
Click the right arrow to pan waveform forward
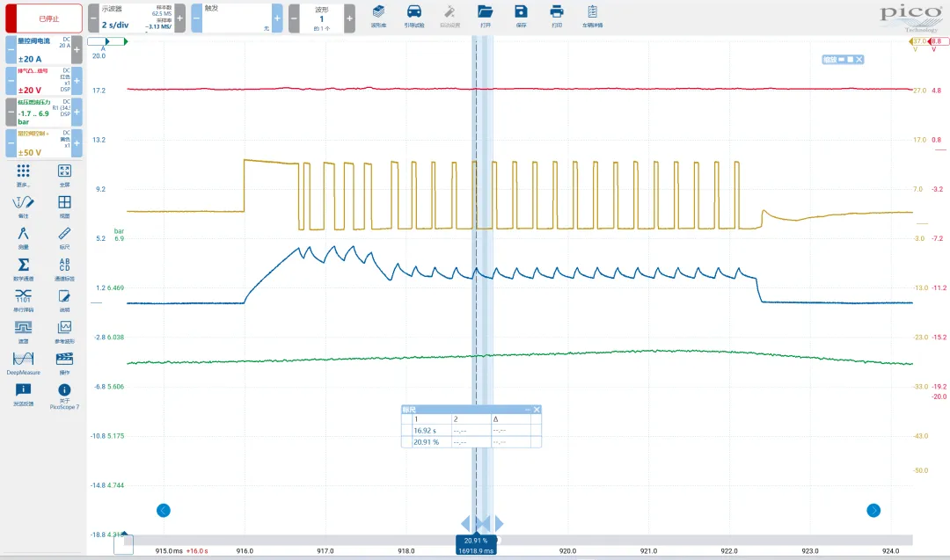pyautogui.click(x=873, y=510)
